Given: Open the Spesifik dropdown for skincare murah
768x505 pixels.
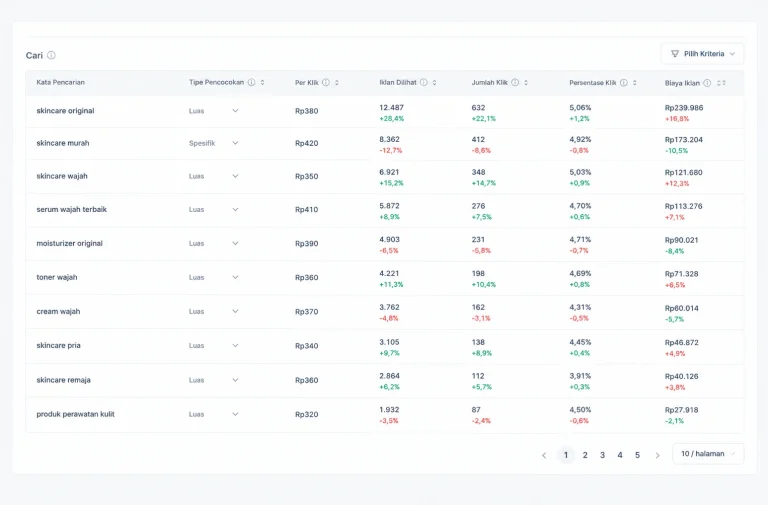Looking at the screenshot, I should (214, 143).
